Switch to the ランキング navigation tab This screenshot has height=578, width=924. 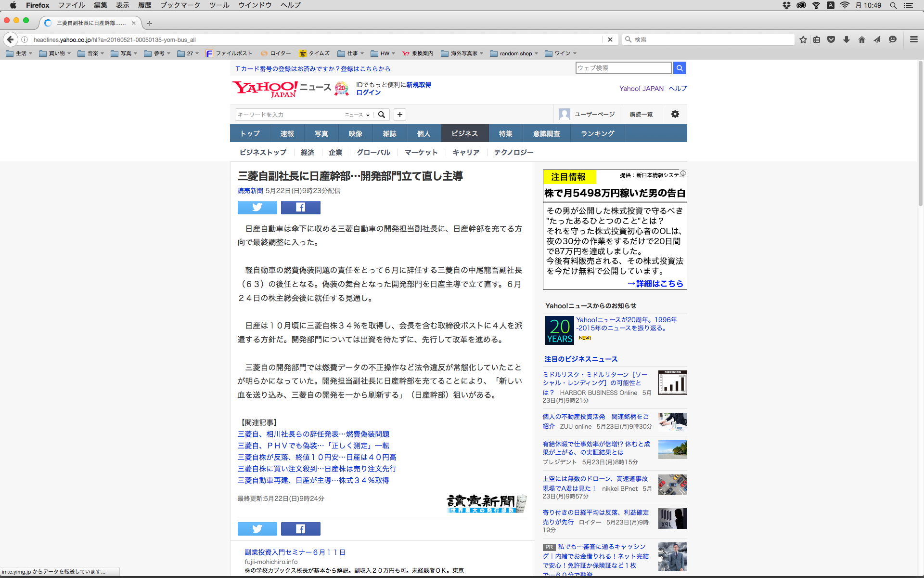[597, 133]
